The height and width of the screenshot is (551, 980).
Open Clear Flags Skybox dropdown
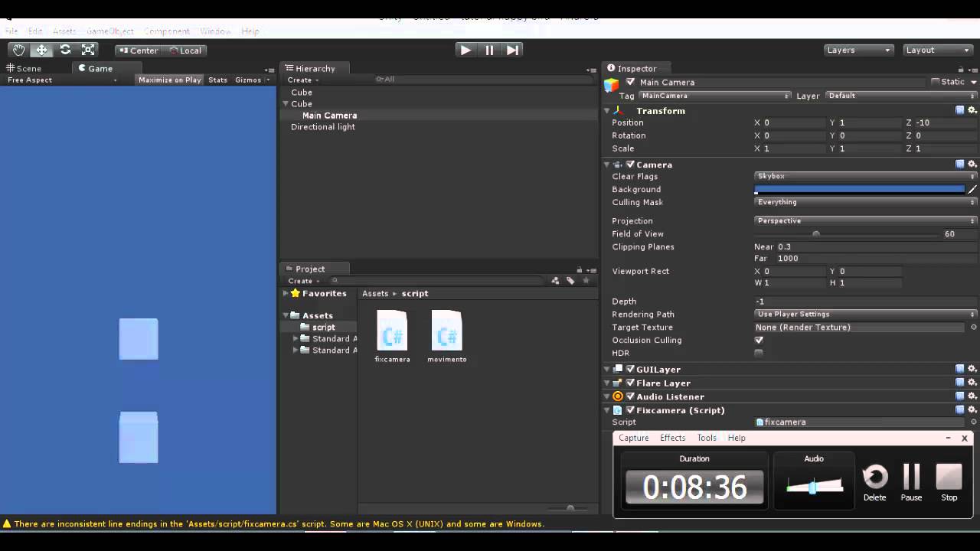pyautogui.click(x=866, y=176)
